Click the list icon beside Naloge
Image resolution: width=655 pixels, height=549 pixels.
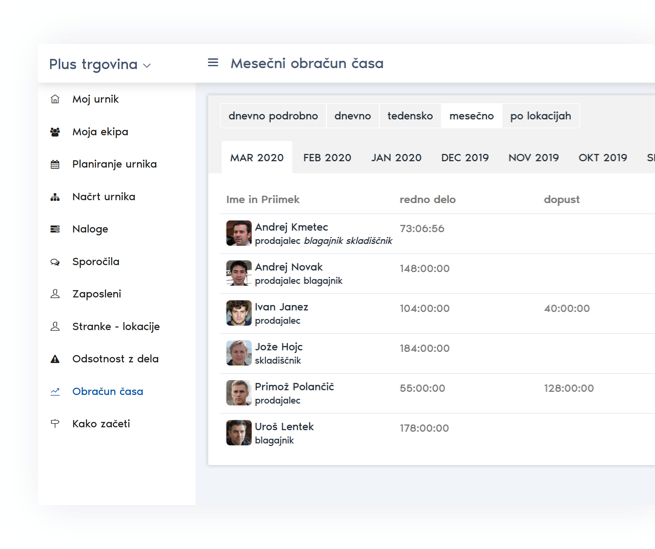coord(55,230)
